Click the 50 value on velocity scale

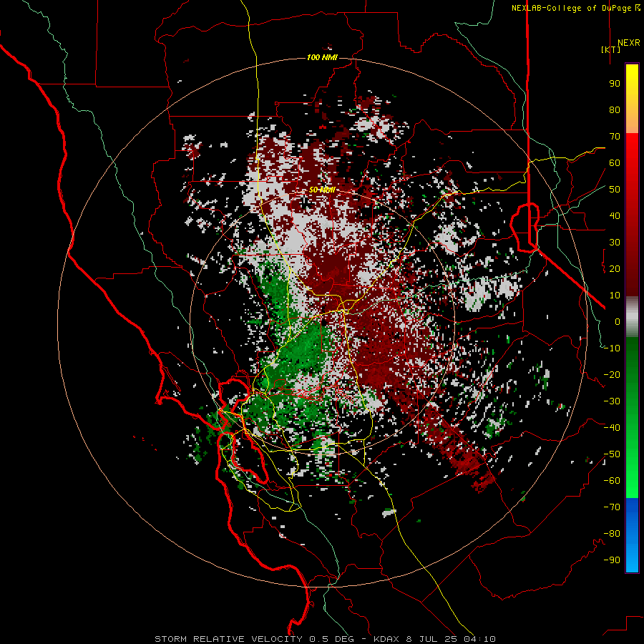(615, 190)
